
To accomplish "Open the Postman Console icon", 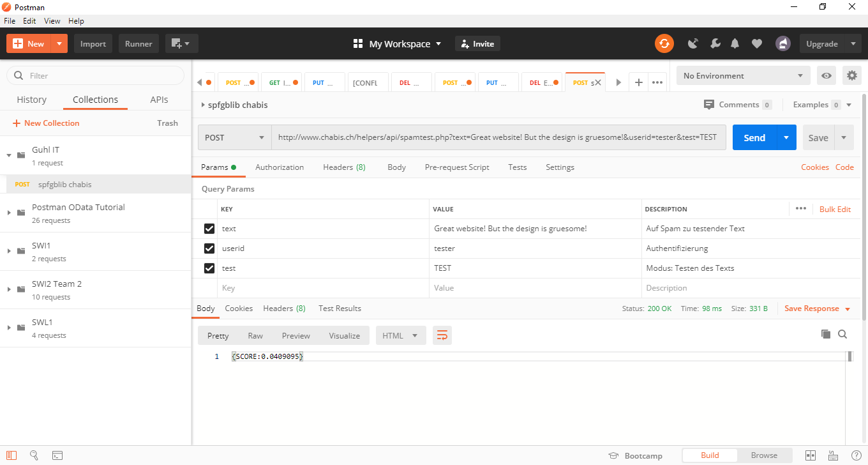I will tap(57, 455).
